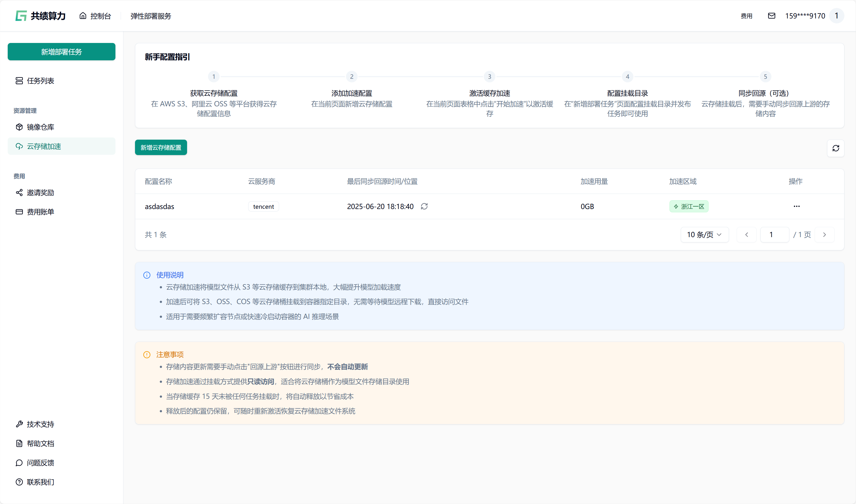The image size is (856, 504).
Task: Click the 浙江一区 region tag
Action: coord(688,207)
